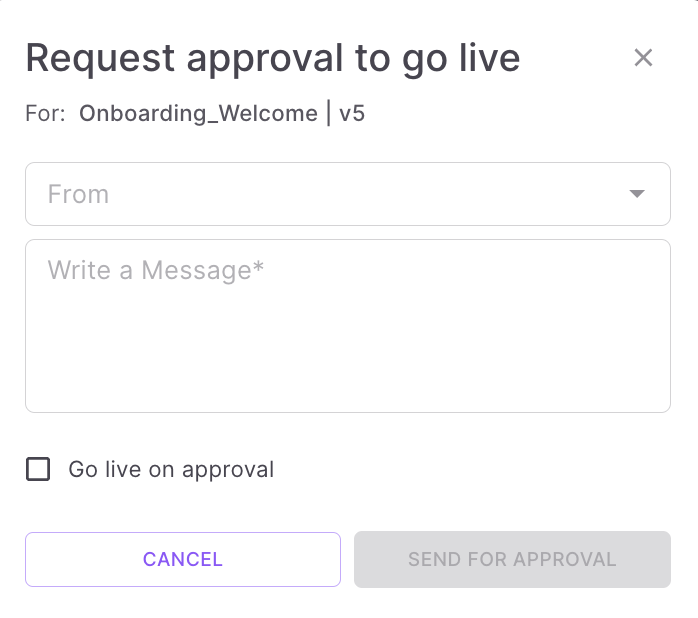Screen dimensions: 698x618
Task: Open the From dropdown field
Action: [347, 194]
